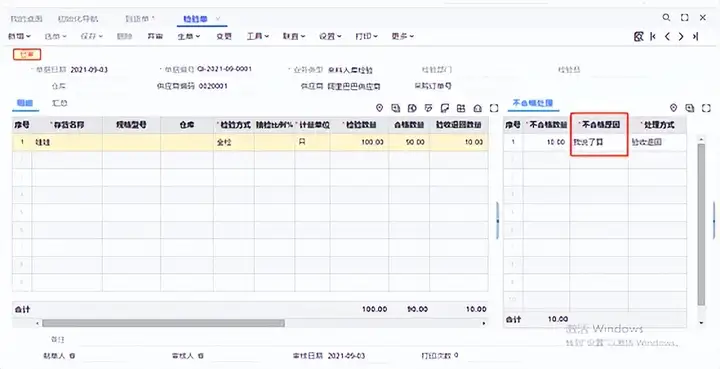Click the horizontal scrollbar under detail table
Viewport: 720px width, 369px height.
click(163, 323)
